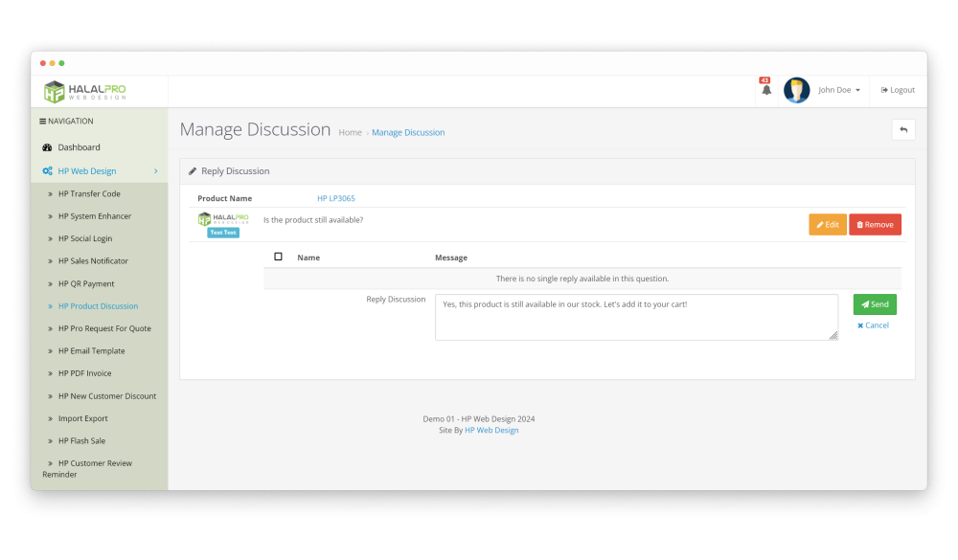
Task: Select HP Flash Sale in sidebar
Action: pyautogui.click(x=81, y=441)
